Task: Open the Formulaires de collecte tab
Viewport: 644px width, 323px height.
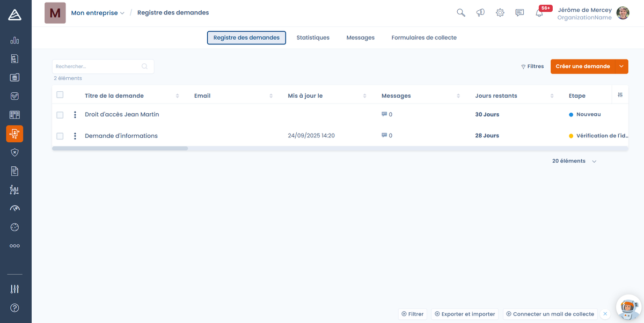Action: coord(424,38)
